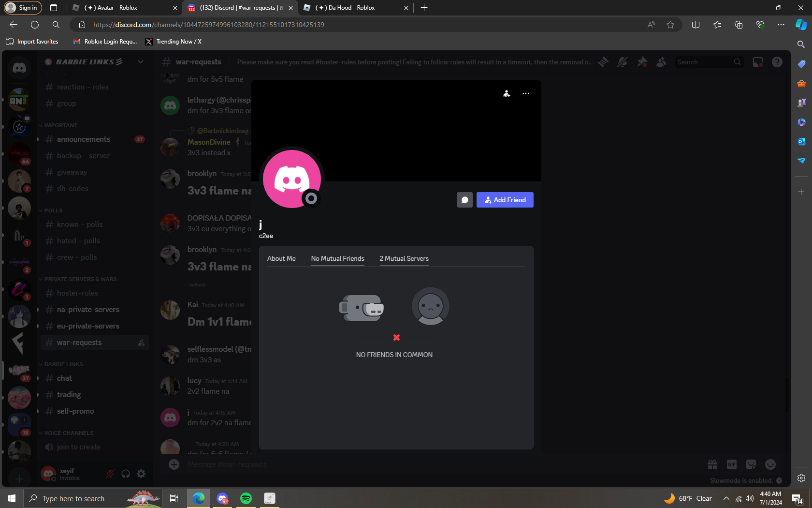
Task: Open message icon on profile popup
Action: [x=465, y=200]
